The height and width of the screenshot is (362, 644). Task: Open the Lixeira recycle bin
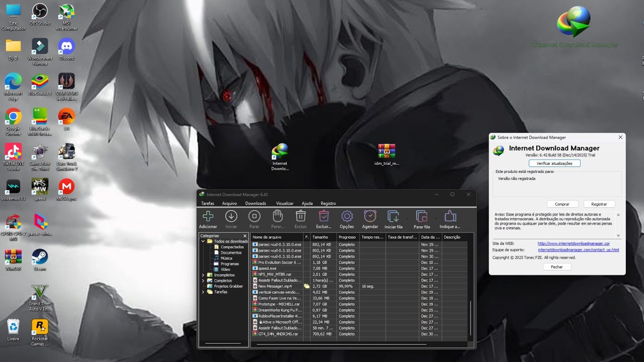(13, 330)
